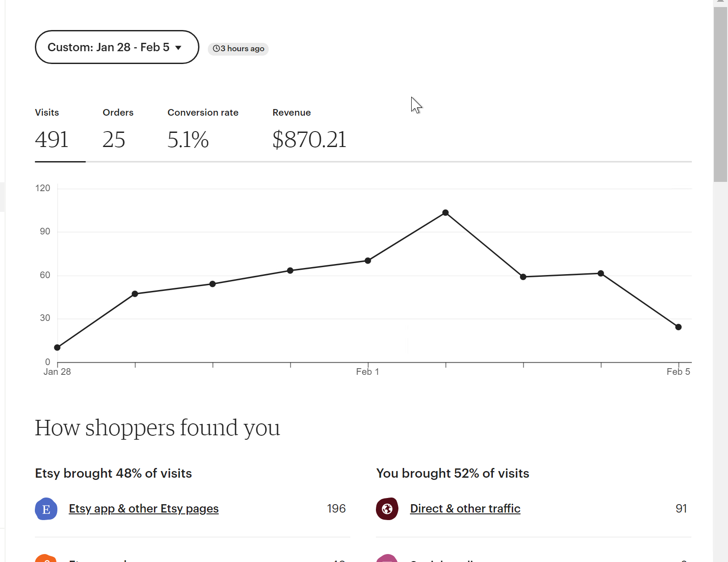Click the peak data point on the visits chart
This screenshot has width=728, height=562.
[x=446, y=213]
